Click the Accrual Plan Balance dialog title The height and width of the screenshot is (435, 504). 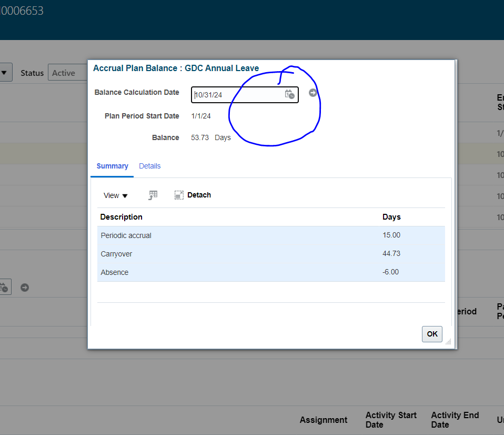click(176, 68)
